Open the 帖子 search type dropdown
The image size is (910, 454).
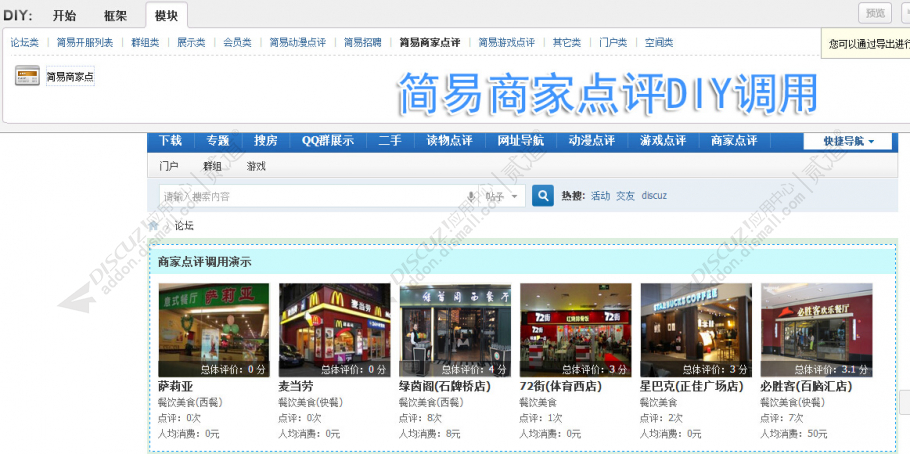501,196
